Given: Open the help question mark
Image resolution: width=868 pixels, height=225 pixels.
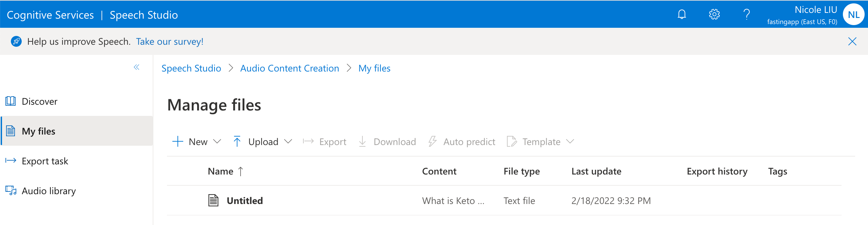Looking at the screenshot, I should coord(747,14).
